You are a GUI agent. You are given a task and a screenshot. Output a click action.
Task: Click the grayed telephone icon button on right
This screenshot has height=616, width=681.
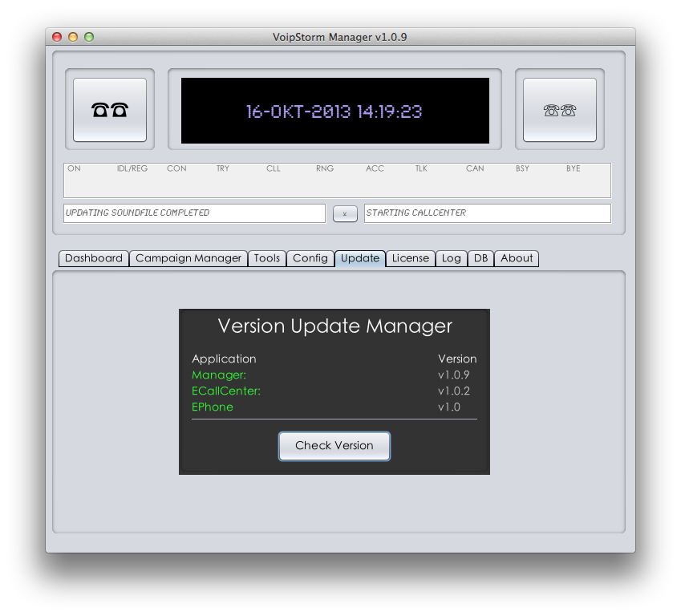559,110
